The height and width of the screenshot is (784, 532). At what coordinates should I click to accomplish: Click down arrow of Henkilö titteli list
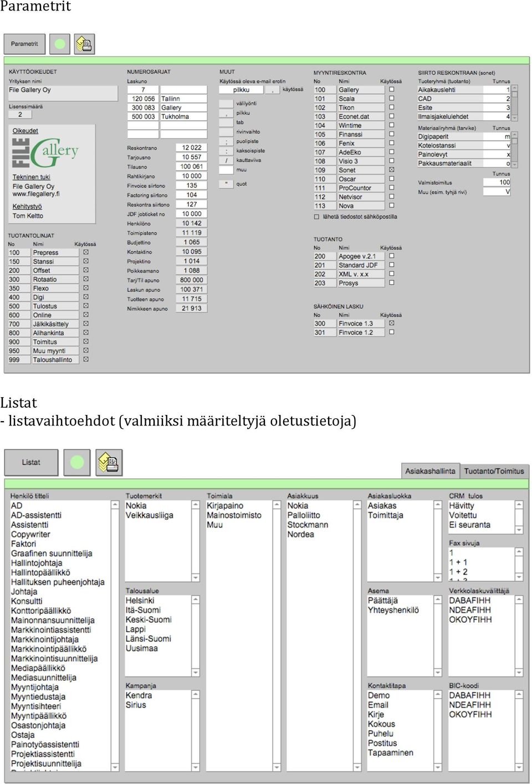(x=115, y=767)
